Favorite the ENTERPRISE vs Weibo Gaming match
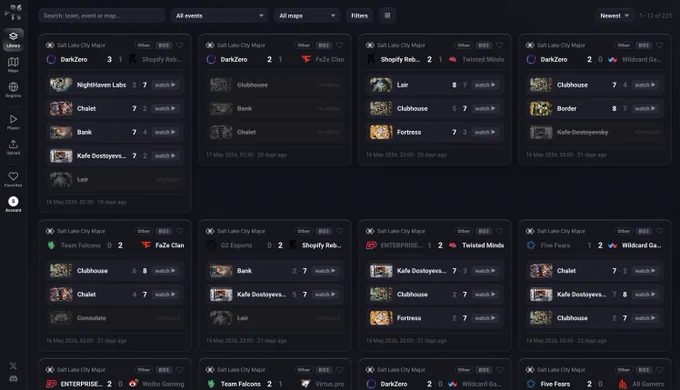 [x=180, y=370]
